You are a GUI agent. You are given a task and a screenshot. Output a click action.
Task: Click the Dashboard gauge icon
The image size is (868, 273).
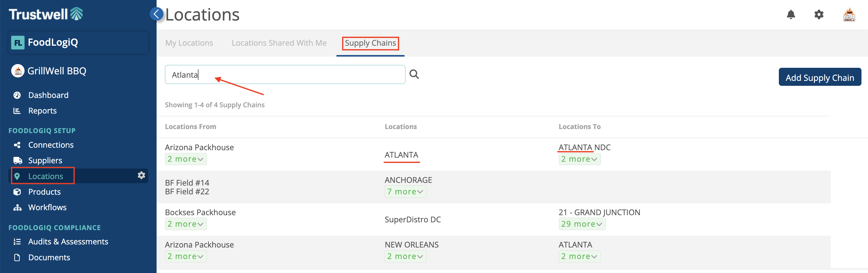click(17, 95)
